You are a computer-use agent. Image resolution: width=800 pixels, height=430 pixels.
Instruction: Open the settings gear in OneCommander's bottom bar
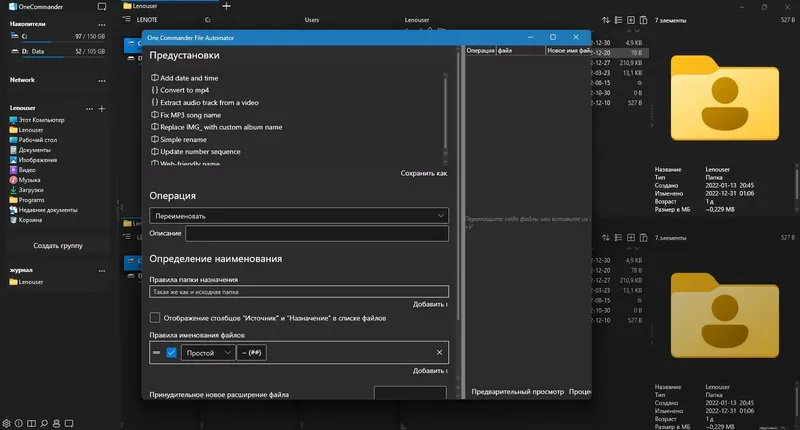coord(6,423)
